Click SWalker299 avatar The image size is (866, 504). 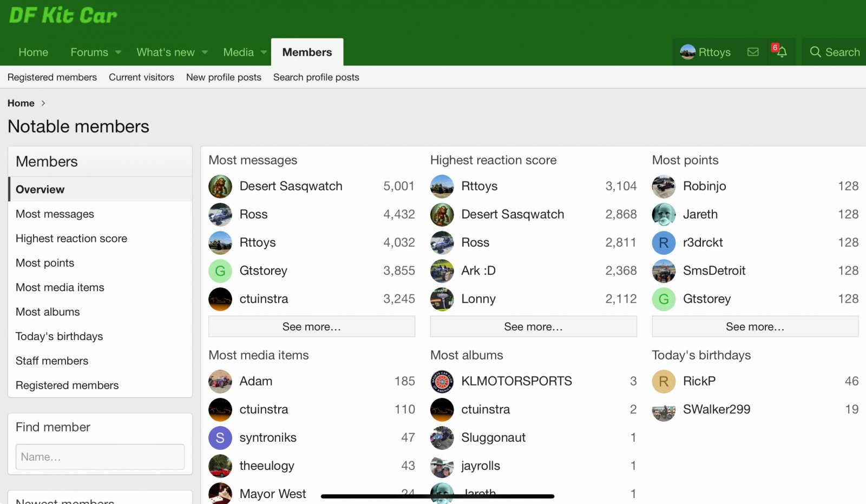tap(664, 410)
